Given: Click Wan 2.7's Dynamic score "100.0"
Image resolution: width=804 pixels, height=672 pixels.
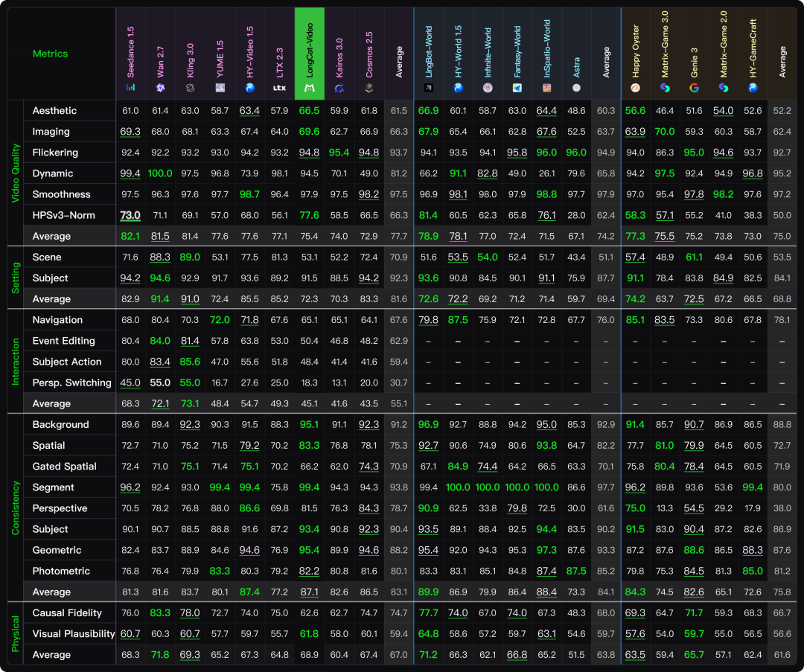Looking at the screenshot, I should click(160, 173).
